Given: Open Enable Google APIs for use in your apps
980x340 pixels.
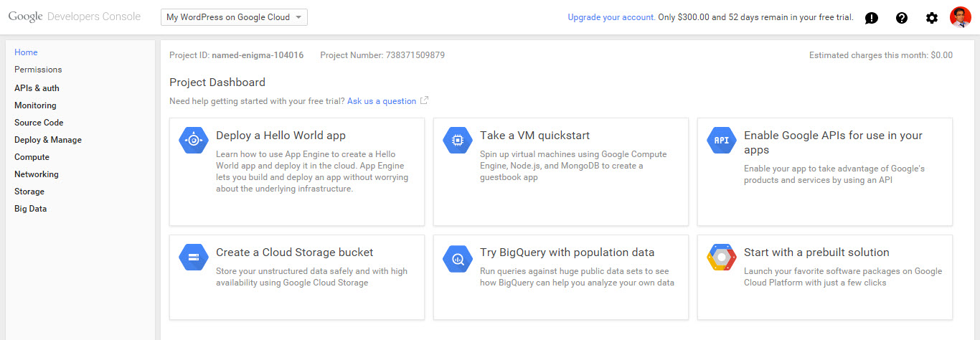Looking at the screenshot, I should [x=833, y=143].
